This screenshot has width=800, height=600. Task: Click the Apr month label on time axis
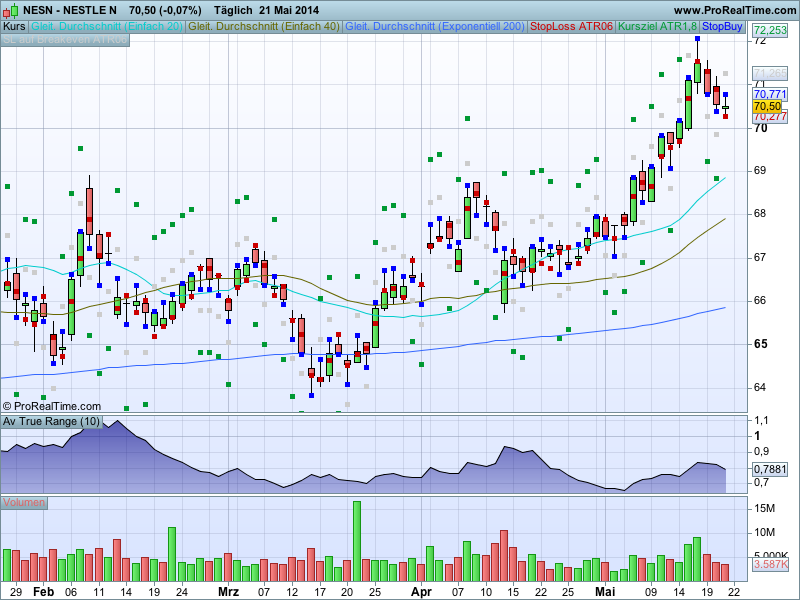click(421, 592)
